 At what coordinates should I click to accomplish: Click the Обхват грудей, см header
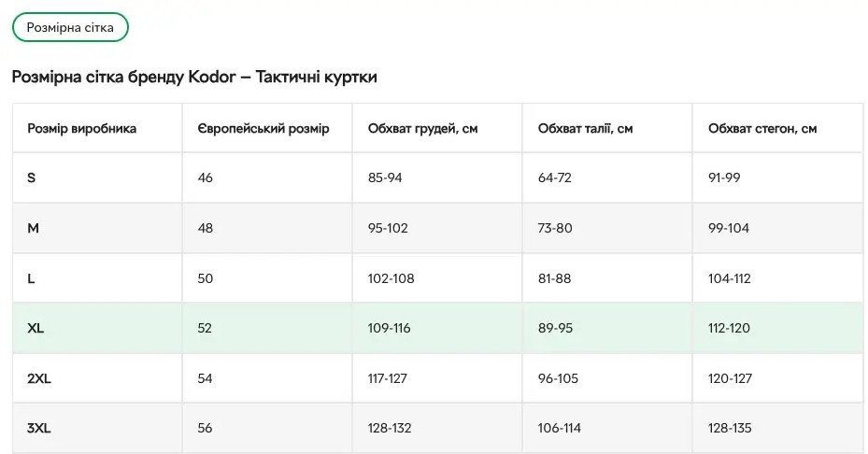tap(422, 128)
